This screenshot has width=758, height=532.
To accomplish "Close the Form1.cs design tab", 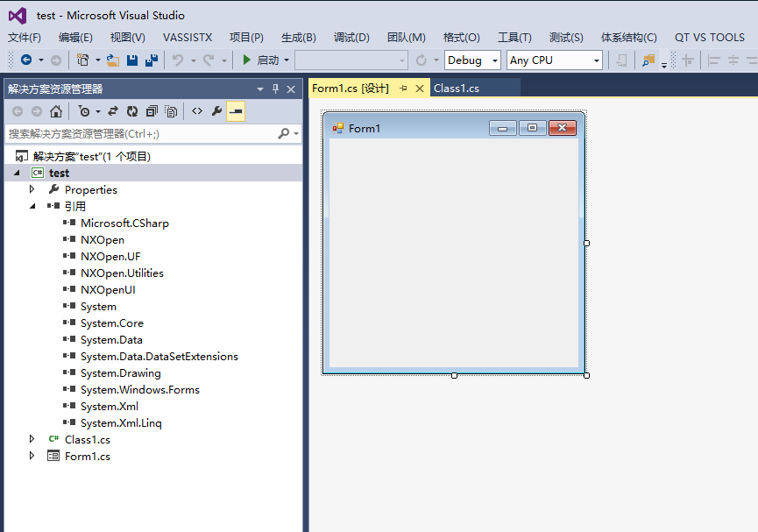I will (x=420, y=89).
